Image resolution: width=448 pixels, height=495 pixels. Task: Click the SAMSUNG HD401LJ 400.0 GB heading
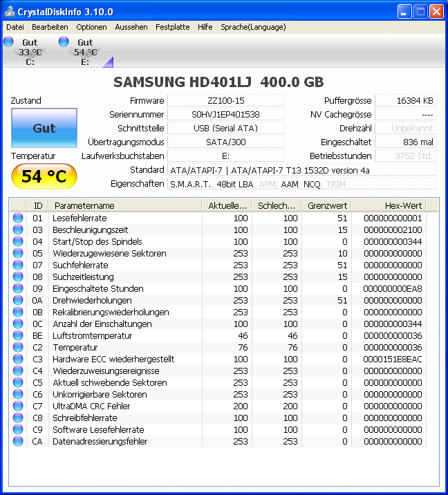tap(218, 82)
